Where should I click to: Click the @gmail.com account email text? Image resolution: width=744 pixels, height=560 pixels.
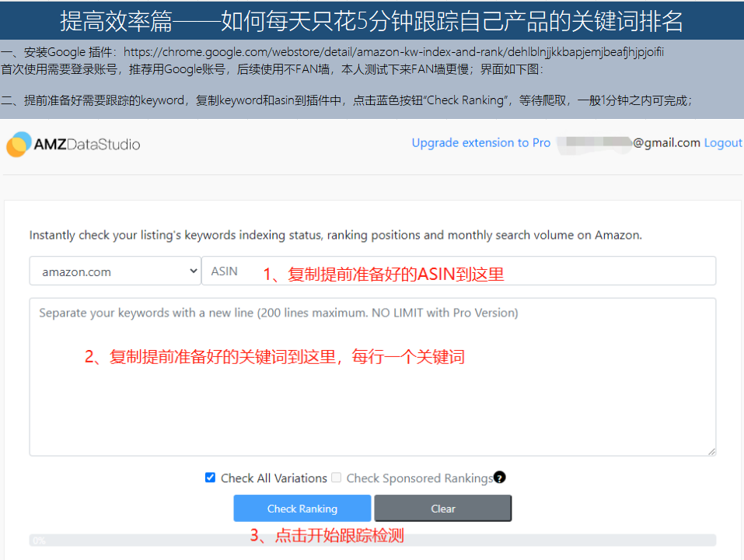(666, 143)
